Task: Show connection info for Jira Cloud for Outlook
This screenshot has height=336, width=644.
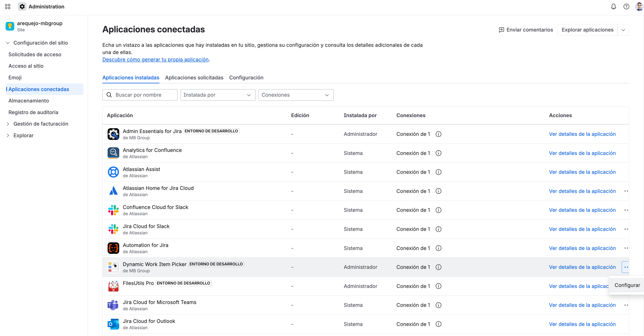Action: [x=438, y=324]
